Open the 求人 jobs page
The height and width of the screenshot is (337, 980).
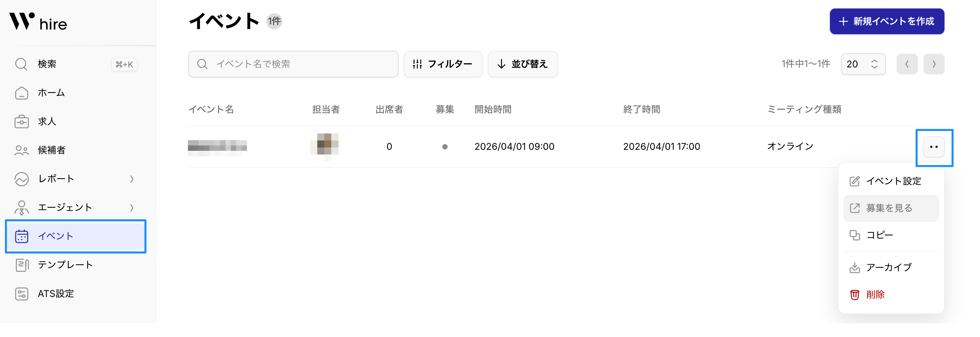(46, 122)
